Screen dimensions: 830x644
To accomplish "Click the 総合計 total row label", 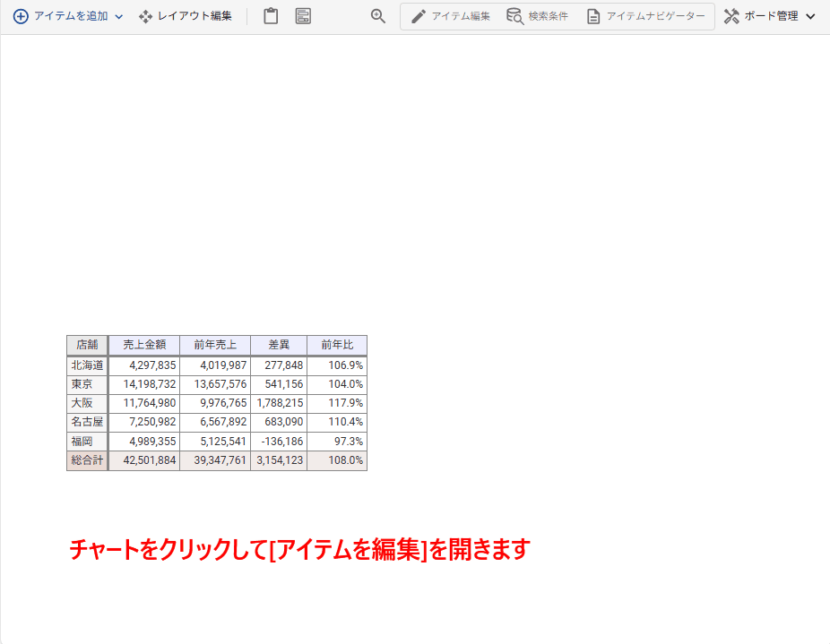I will (87, 460).
